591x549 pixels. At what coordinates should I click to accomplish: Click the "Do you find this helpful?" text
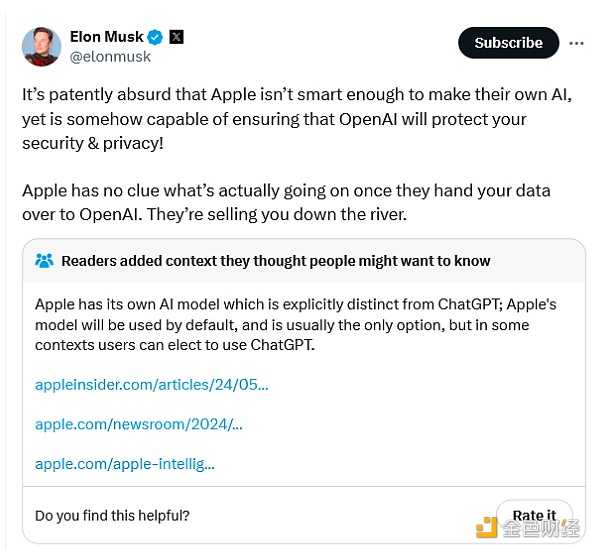[112, 515]
